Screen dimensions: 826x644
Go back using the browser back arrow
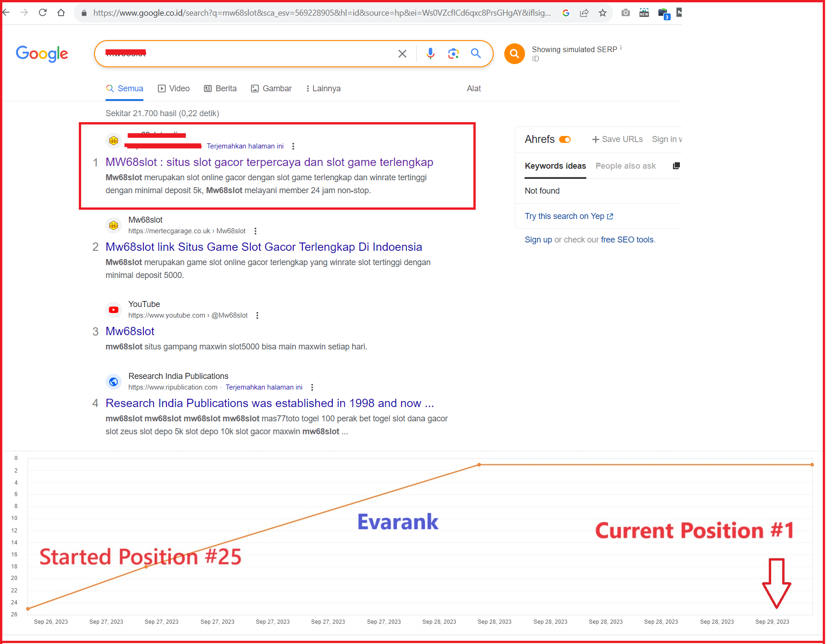pyautogui.click(x=6, y=12)
